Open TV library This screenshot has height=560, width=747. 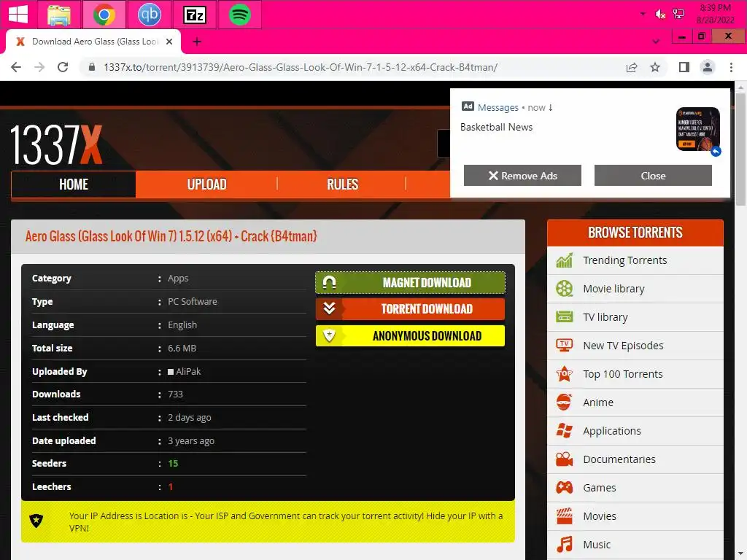coord(605,317)
